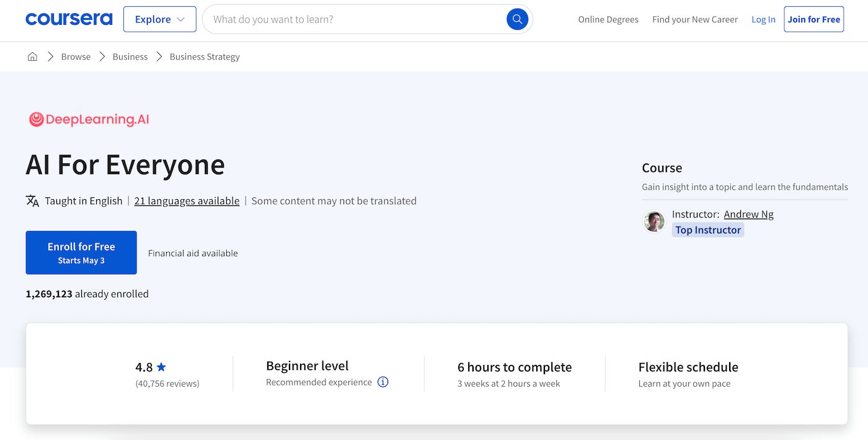Click 'Gain insight into a topic' description
Viewport: 868px width, 440px height.
tap(745, 187)
